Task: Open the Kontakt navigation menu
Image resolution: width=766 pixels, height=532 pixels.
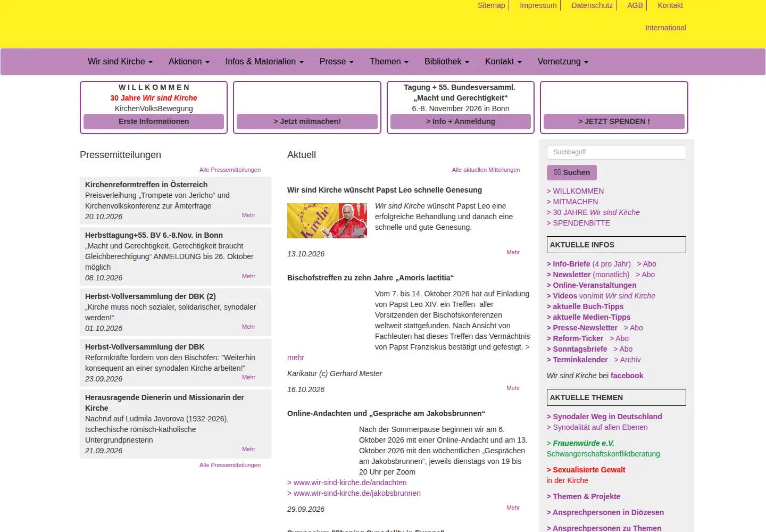Action: click(503, 62)
